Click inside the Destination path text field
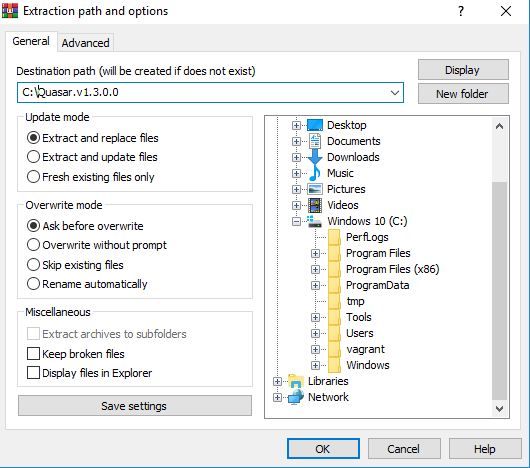The height and width of the screenshot is (468, 530). (x=203, y=93)
